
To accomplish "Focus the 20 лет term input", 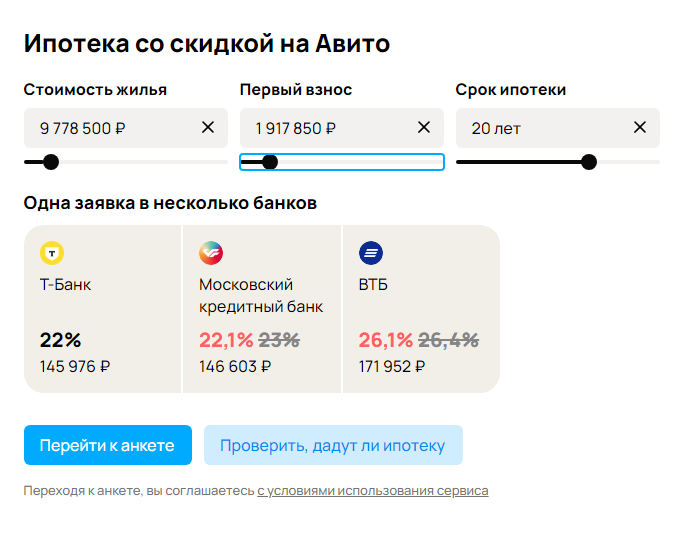I will pyautogui.click(x=558, y=128).
